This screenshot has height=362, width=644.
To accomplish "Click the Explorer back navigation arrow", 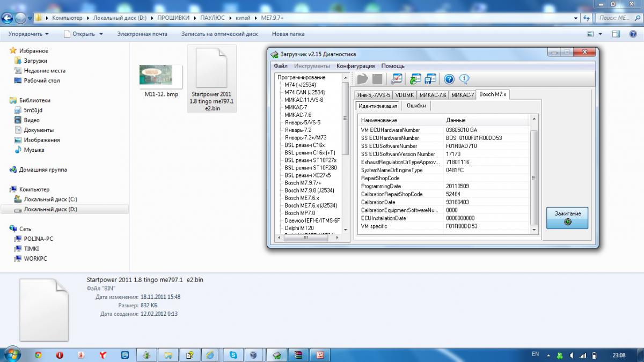I will pos(7,18).
